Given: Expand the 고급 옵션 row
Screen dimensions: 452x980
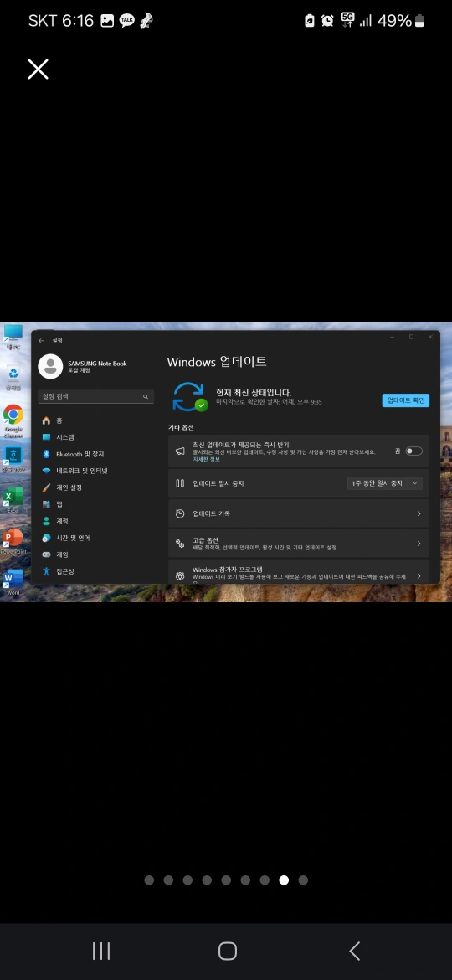Looking at the screenshot, I should click(x=299, y=543).
